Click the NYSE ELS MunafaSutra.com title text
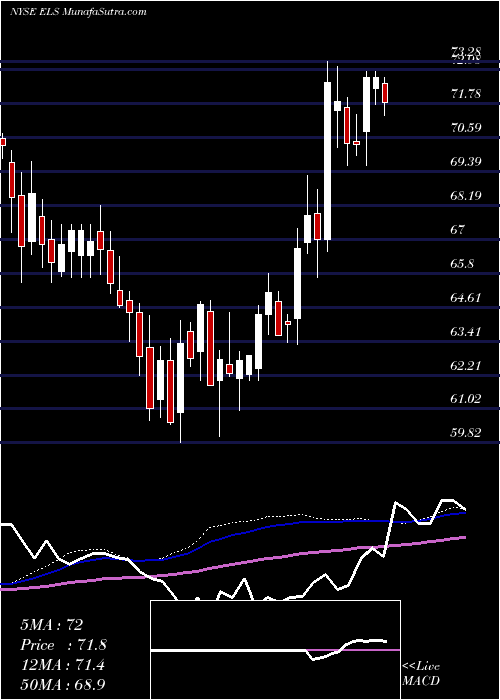This screenshot has height=700, width=500. point(78,12)
